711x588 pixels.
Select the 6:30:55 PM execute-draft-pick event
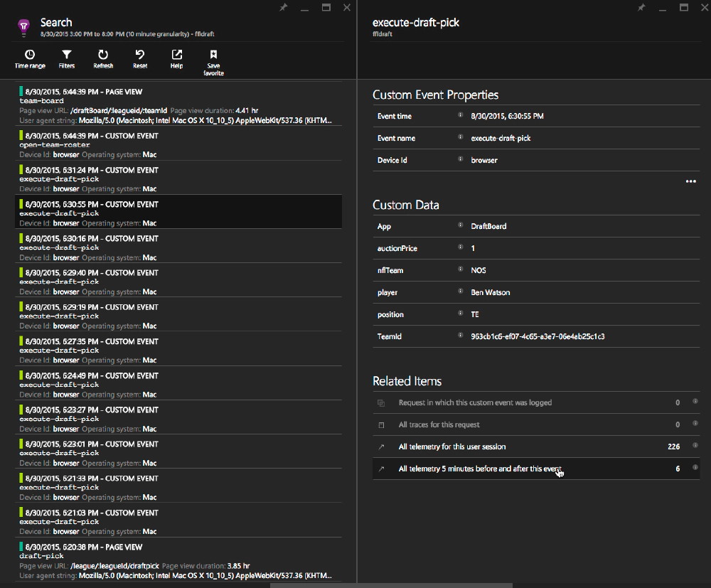[x=178, y=213]
